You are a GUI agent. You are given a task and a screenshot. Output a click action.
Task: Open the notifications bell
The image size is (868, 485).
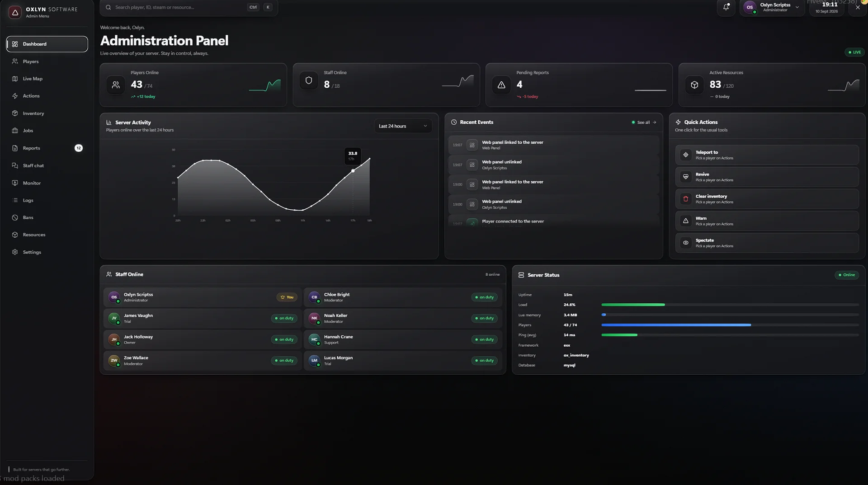pyautogui.click(x=726, y=7)
